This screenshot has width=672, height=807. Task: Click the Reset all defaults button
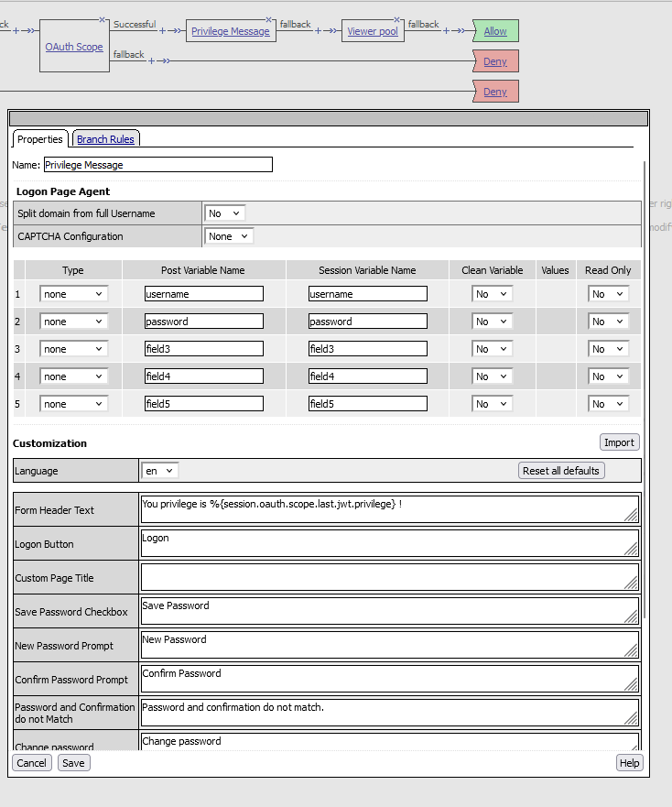click(561, 471)
